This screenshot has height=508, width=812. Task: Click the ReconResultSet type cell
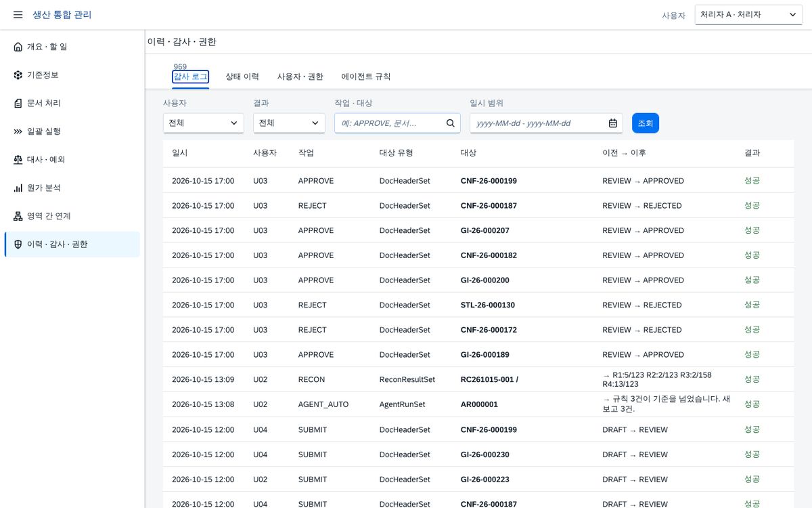coord(407,380)
